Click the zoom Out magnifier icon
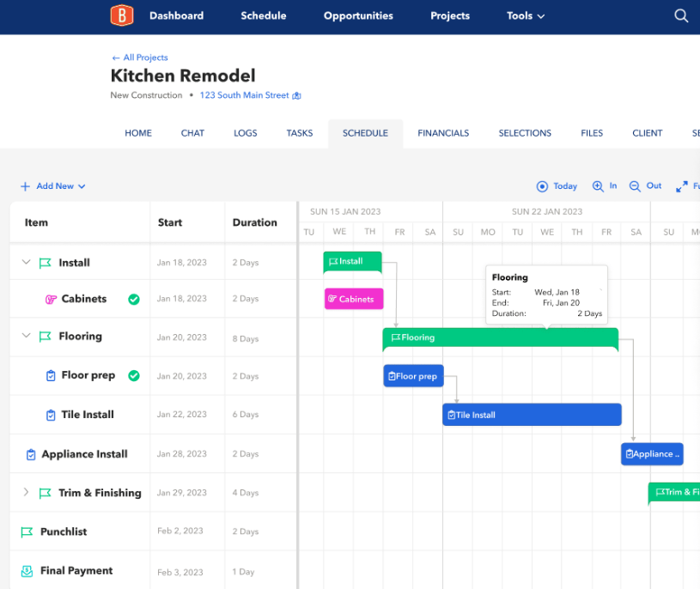Screen dimensions: 700x589 pyautogui.click(x=635, y=186)
